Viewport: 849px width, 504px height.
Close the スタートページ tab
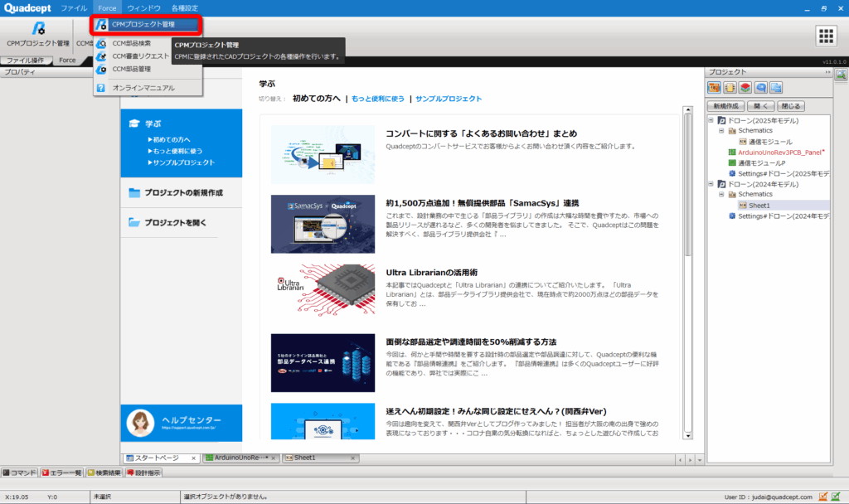pos(193,458)
